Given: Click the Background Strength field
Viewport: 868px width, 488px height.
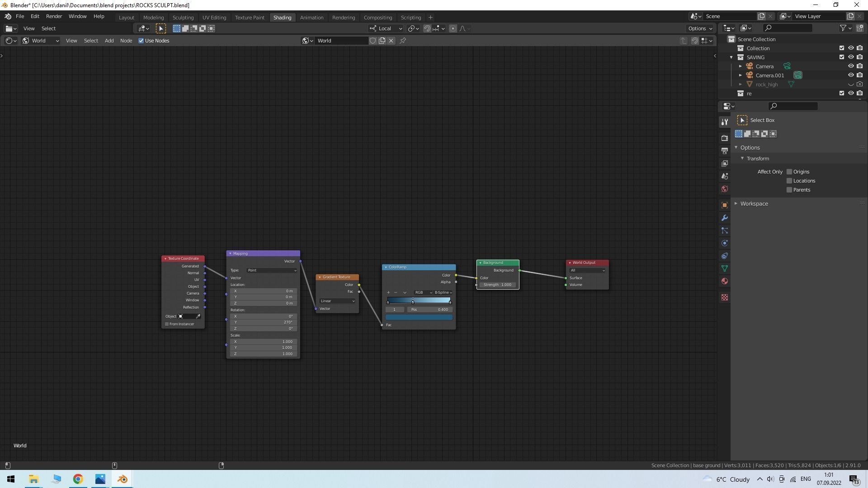Looking at the screenshot, I should pyautogui.click(x=497, y=285).
